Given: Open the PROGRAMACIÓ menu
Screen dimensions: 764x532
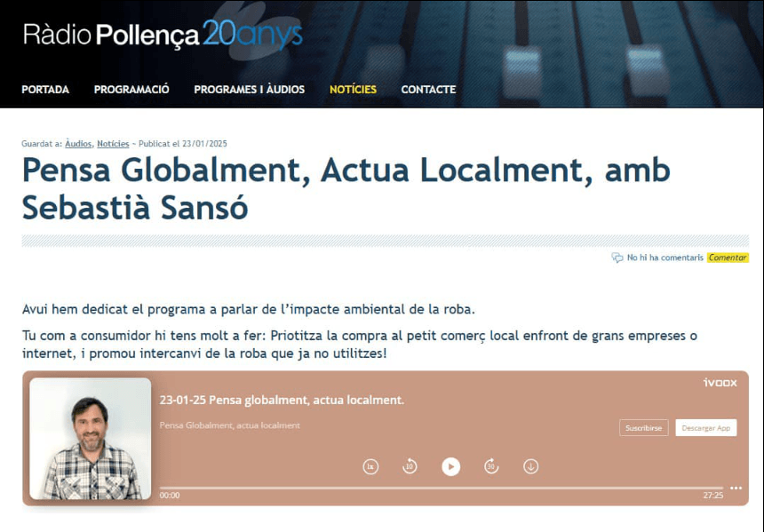Looking at the screenshot, I should click(x=131, y=89).
